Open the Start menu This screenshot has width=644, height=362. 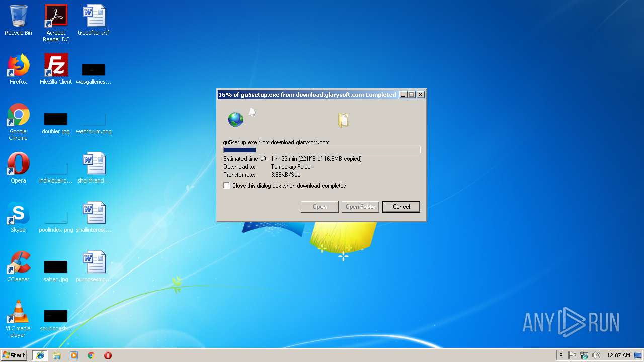pos(14,355)
